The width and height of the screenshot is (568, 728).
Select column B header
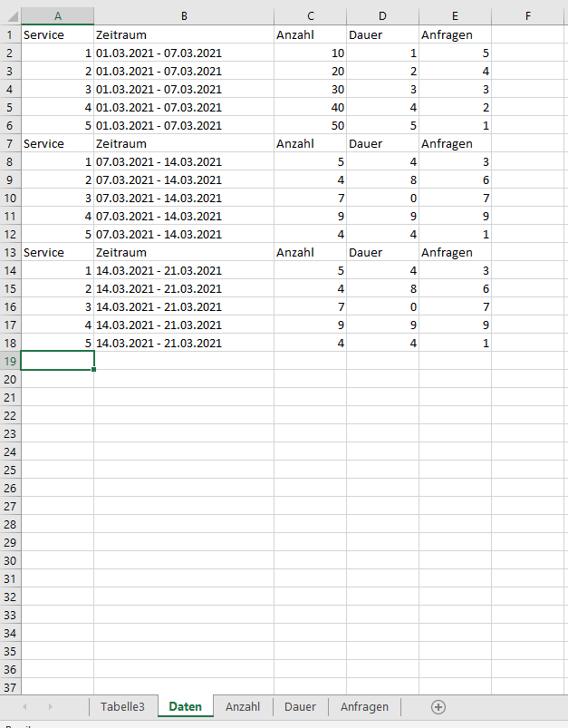184,16
